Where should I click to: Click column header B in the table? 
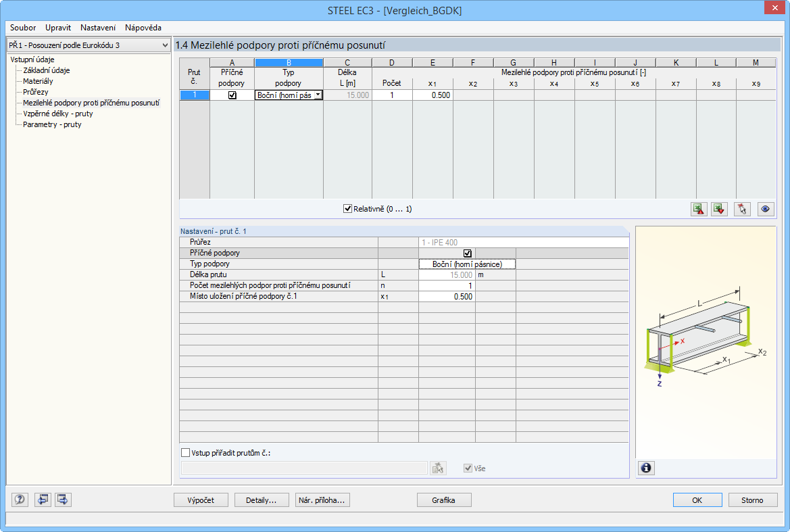[289, 63]
